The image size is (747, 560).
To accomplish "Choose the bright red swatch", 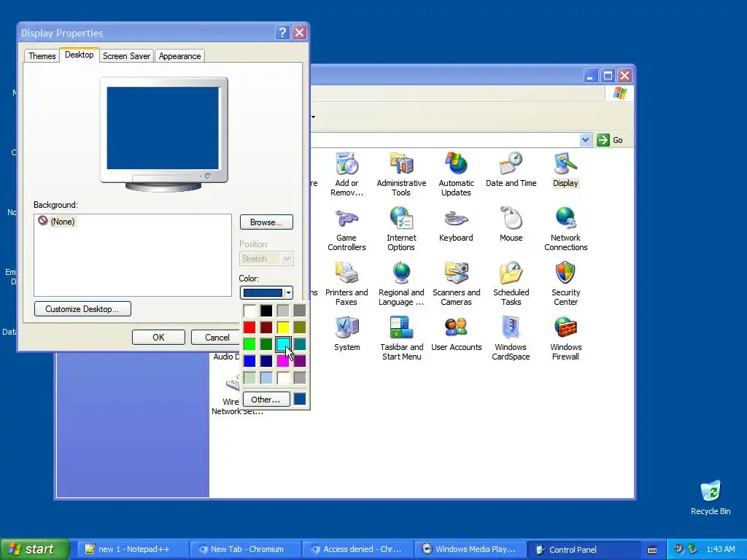I will pyautogui.click(x=249, y=327).
